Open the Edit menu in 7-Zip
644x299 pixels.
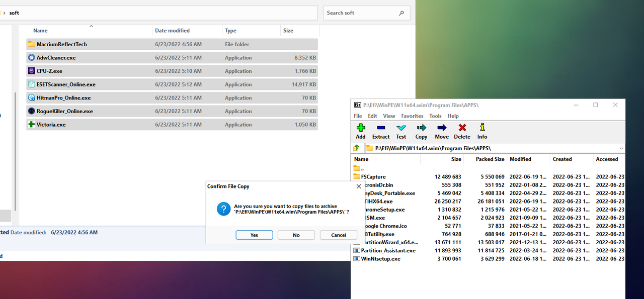[x=372, y=116]
